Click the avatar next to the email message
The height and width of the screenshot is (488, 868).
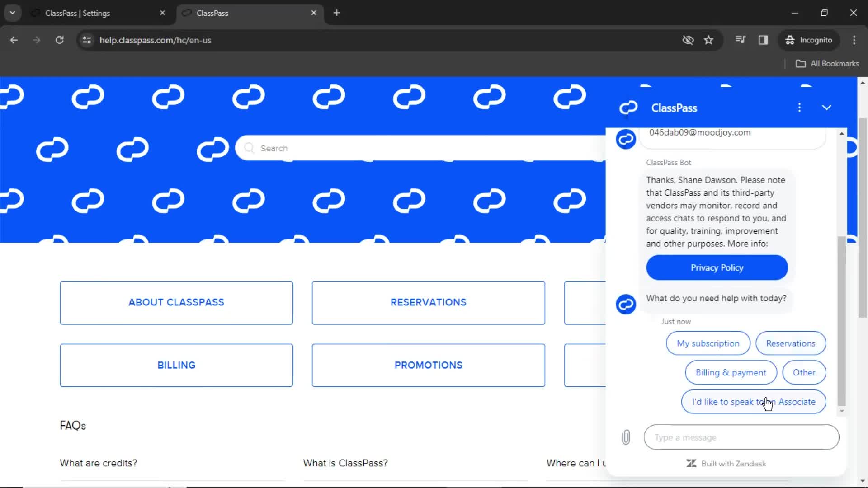click(626, 139)
